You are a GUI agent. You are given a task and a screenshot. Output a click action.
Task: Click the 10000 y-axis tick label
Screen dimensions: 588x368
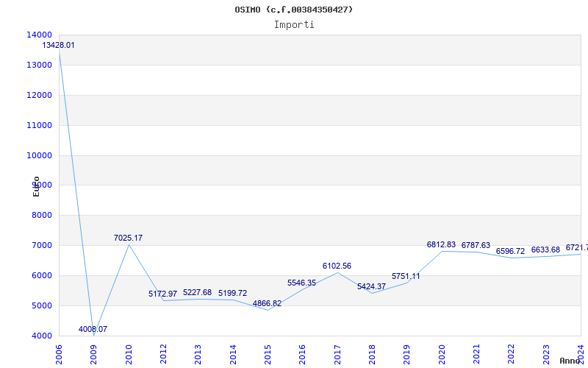point(39,155)
